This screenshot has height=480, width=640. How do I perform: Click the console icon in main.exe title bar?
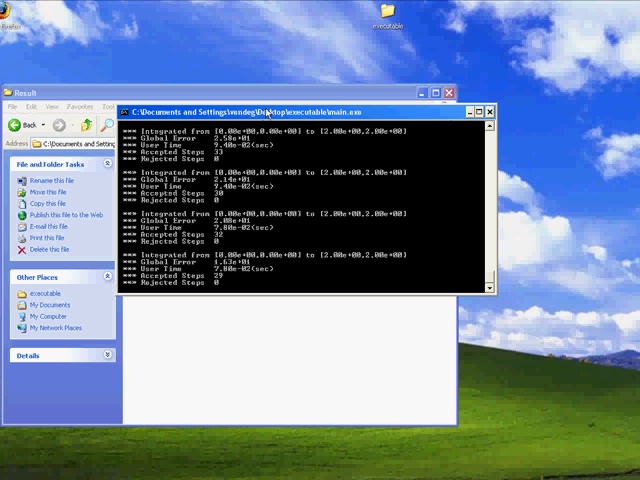(124, 112)
